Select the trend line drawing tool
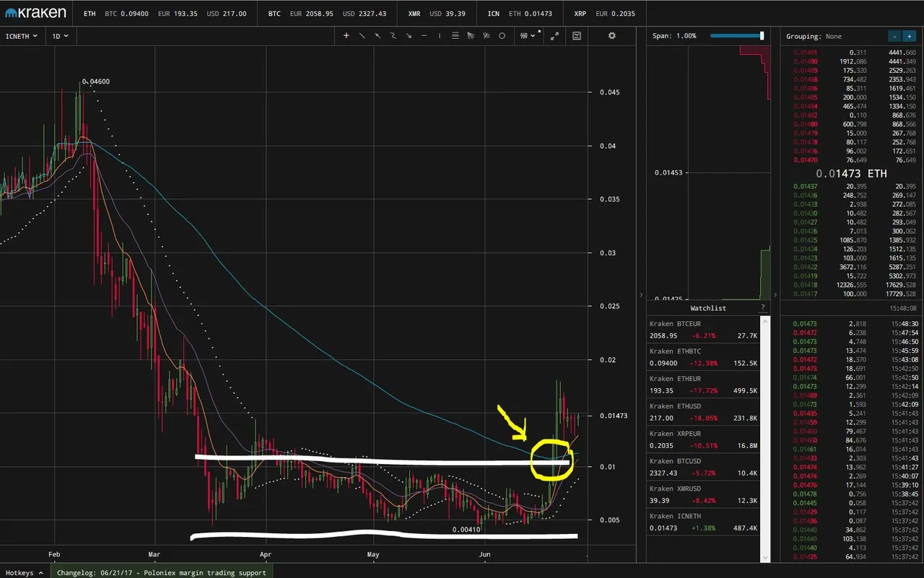 [362, 35]
